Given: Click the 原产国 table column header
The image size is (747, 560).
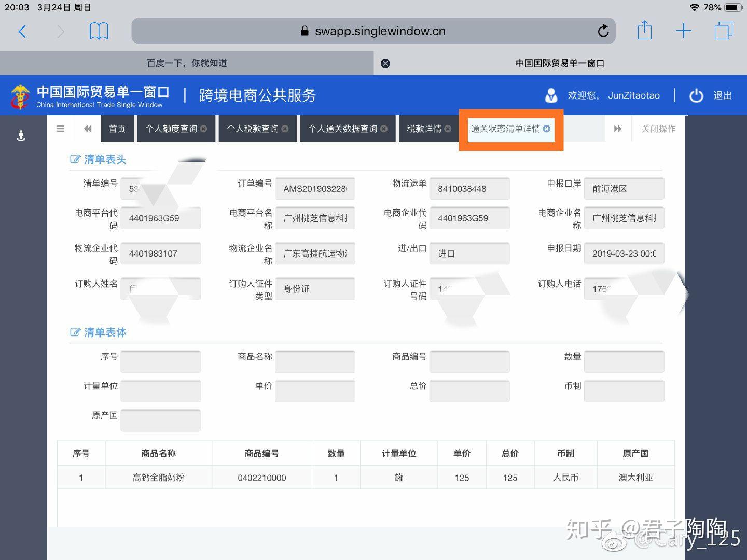Looking at the screenshot, I should tap(635, 454).
